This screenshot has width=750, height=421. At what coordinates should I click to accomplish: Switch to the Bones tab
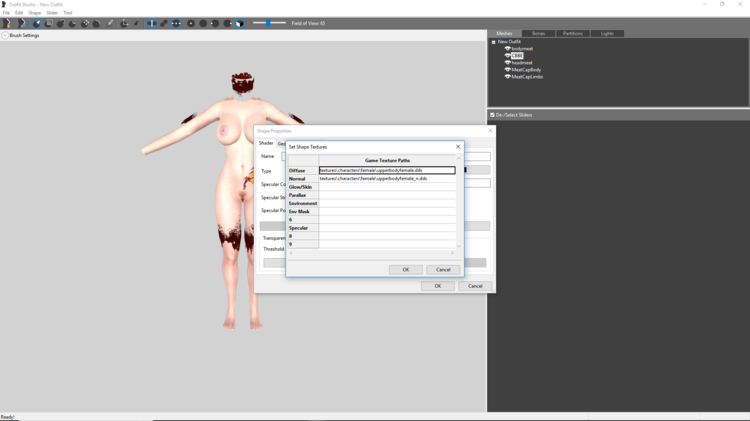click(x=539, y=33)
